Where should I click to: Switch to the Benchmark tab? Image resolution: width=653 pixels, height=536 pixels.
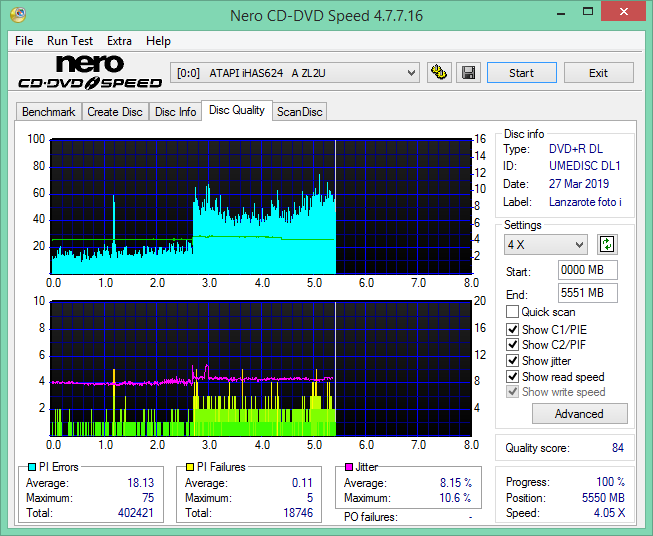(49, 112)
